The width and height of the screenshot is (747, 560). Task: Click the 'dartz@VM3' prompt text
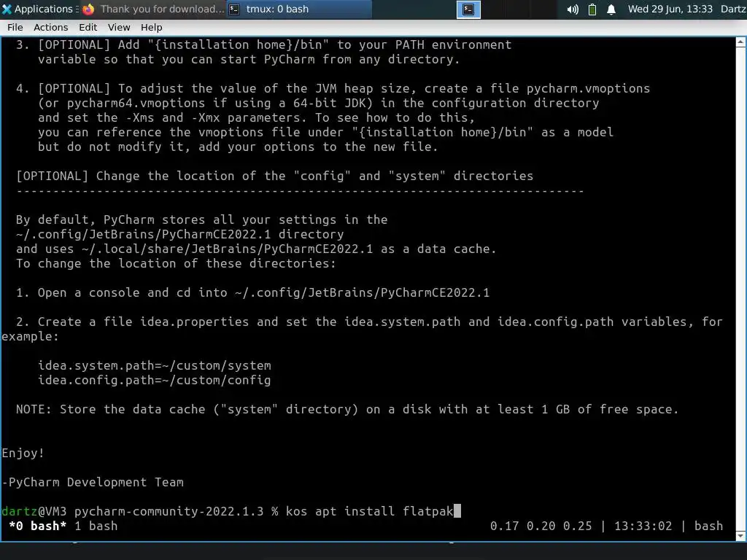click(34, 511)
